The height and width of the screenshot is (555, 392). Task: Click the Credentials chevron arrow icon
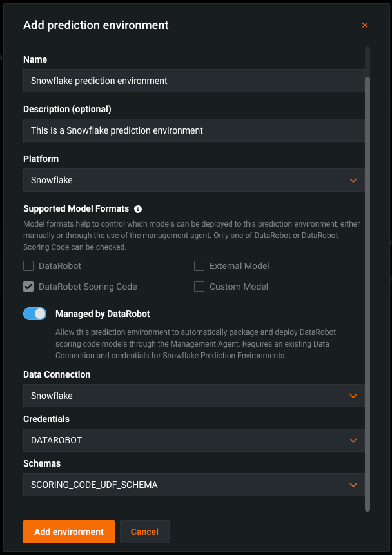pyautogui.click(x=353, y=440)
